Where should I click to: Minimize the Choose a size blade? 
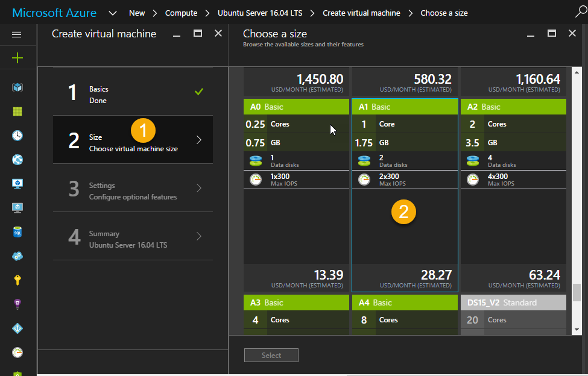[531, 36]
